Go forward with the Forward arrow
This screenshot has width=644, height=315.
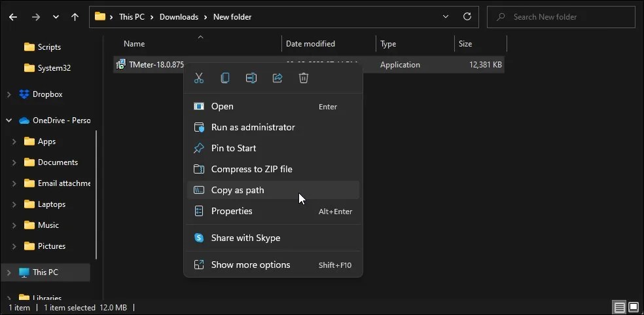point(36,17)
